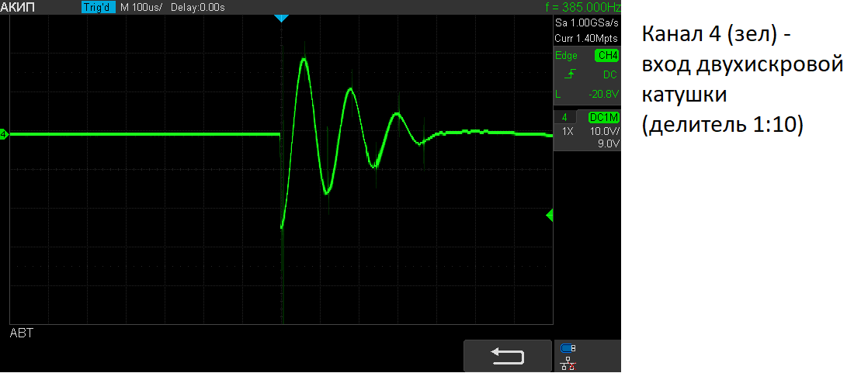This screenshot has width=868, height=373.
Task: Click the Sa 1.00GSa/s sample rate
Action: [x=587, y=25]
